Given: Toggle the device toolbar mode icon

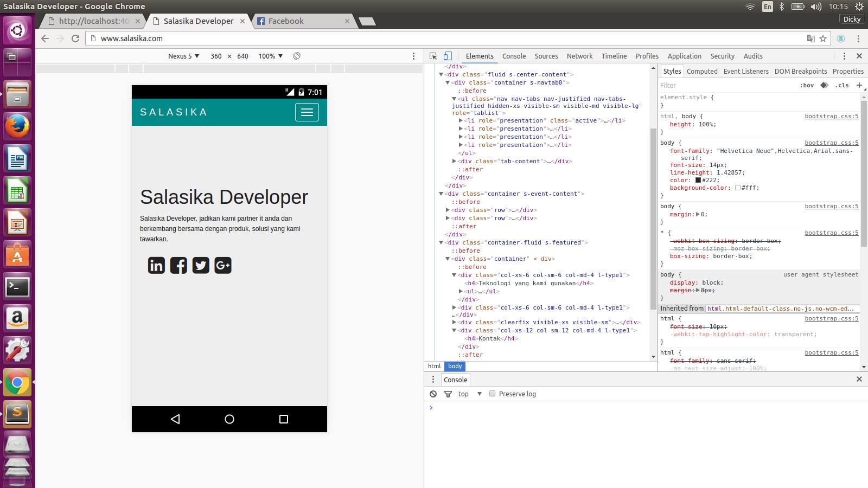Looking at the screenshot, I should [448, 56].
